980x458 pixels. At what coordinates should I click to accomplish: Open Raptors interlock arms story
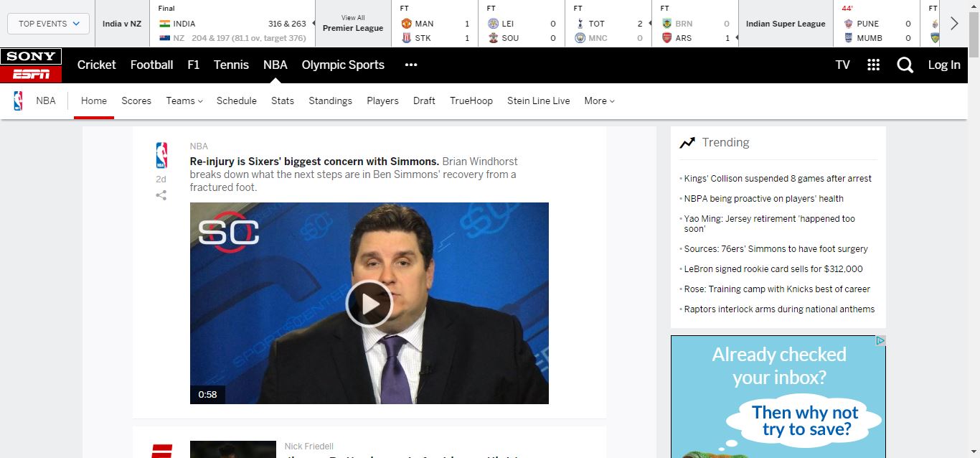click(780, 309)
